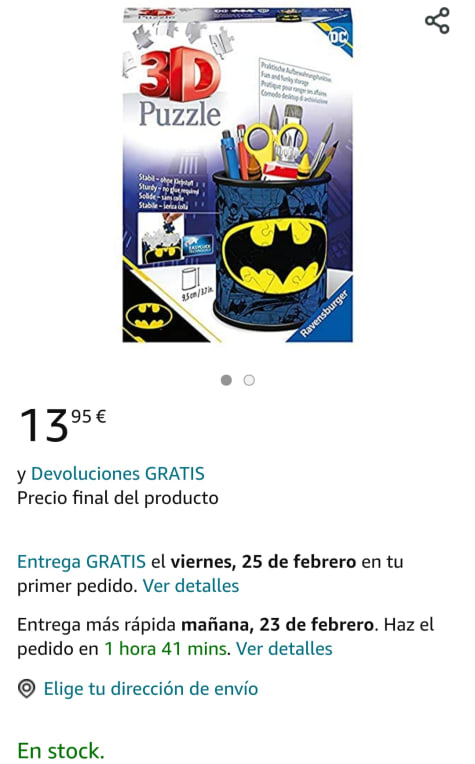Open Ver detalles after 1 hora 41 mins
Viewport: 475px width, 764px height.
tap(285, 649)
